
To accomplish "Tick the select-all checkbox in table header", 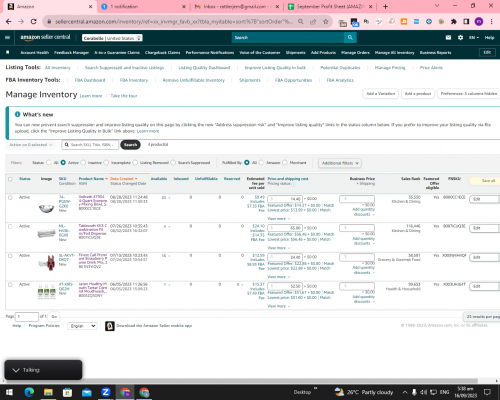I will coord(10,179).
